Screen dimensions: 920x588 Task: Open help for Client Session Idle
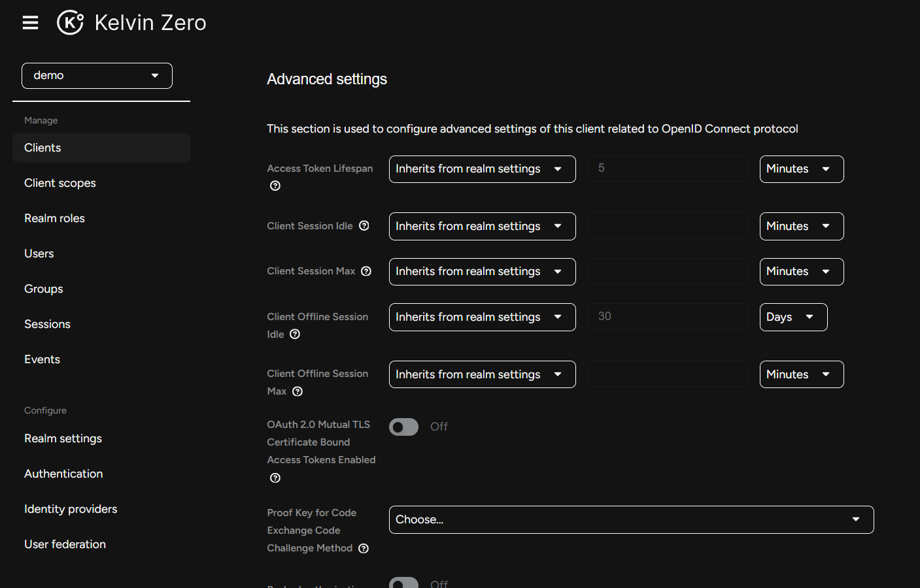coord(364,225)
